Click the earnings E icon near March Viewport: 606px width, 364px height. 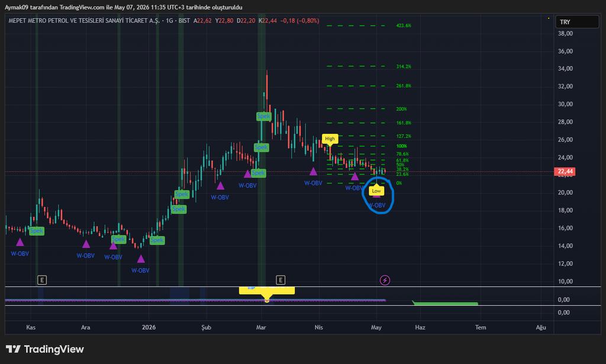[x=281, y=280]
